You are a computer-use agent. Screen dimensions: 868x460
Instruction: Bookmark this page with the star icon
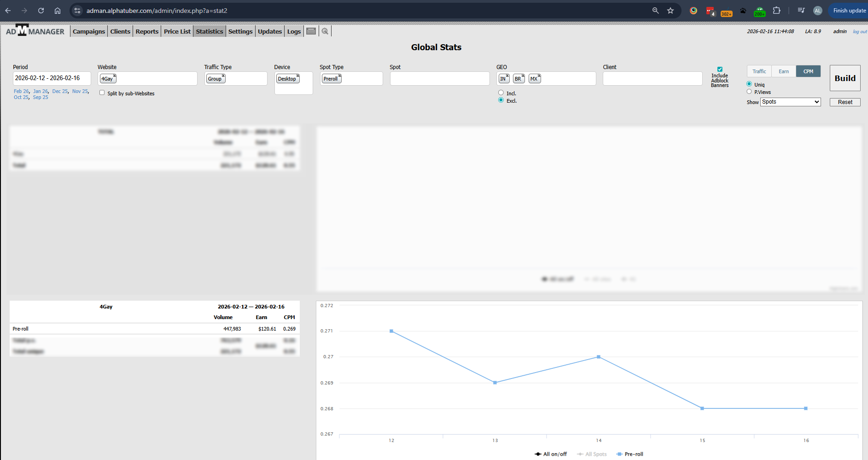(670, 11)
